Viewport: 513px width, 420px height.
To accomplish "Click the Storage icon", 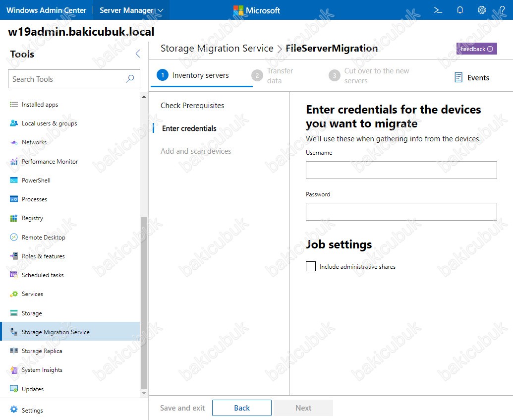I will pyautogui.click(x=14, y=313).
